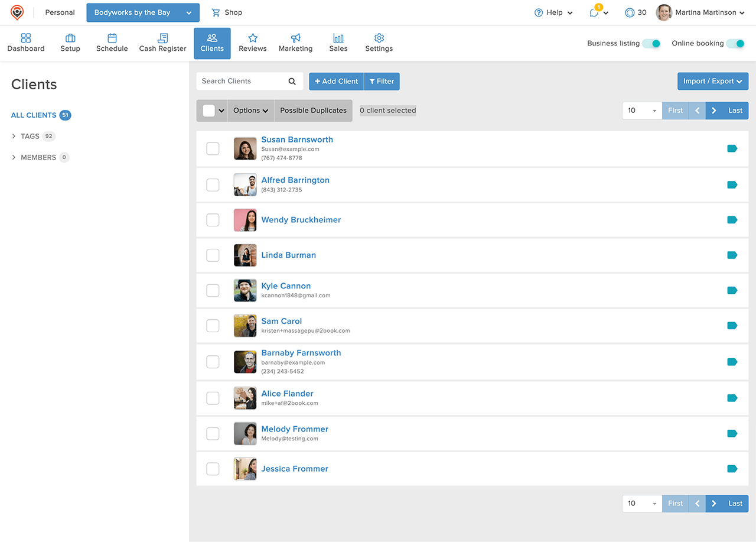The height and width of the screenshot is (542, 756).
Task: Open the Bodyworks by the Bay dropdown
Action: point(143,12)
